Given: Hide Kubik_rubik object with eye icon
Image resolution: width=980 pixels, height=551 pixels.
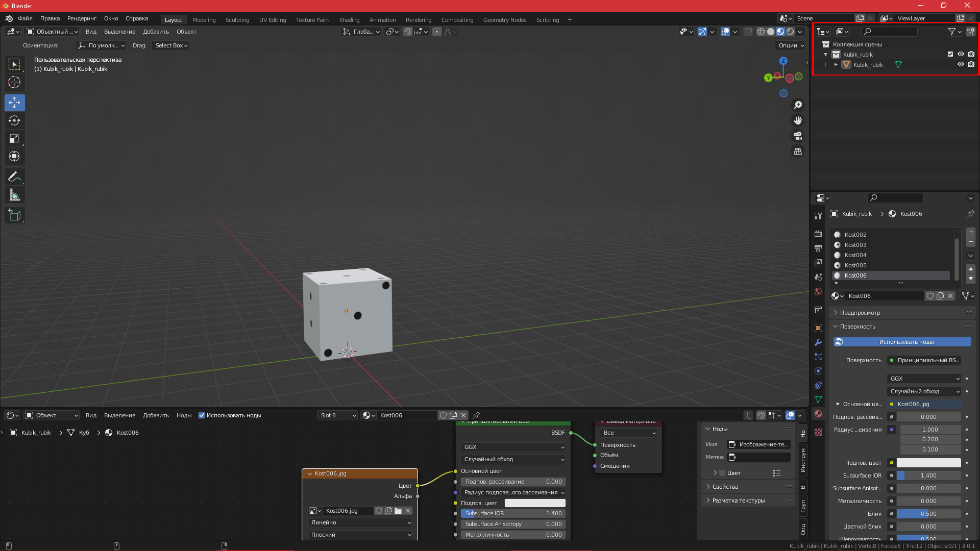Looking at the screenshot, I should [x=960, y=65].
